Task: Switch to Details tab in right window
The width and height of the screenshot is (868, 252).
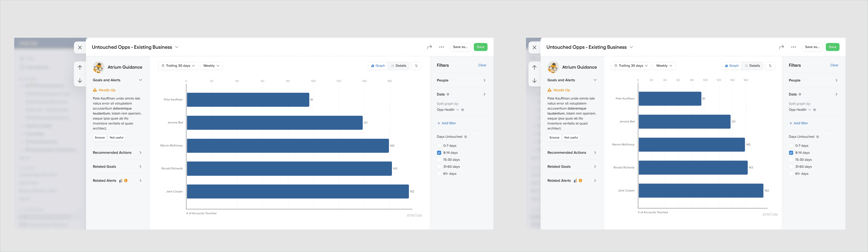Action: pyautogui.click(x=752, y=66)
